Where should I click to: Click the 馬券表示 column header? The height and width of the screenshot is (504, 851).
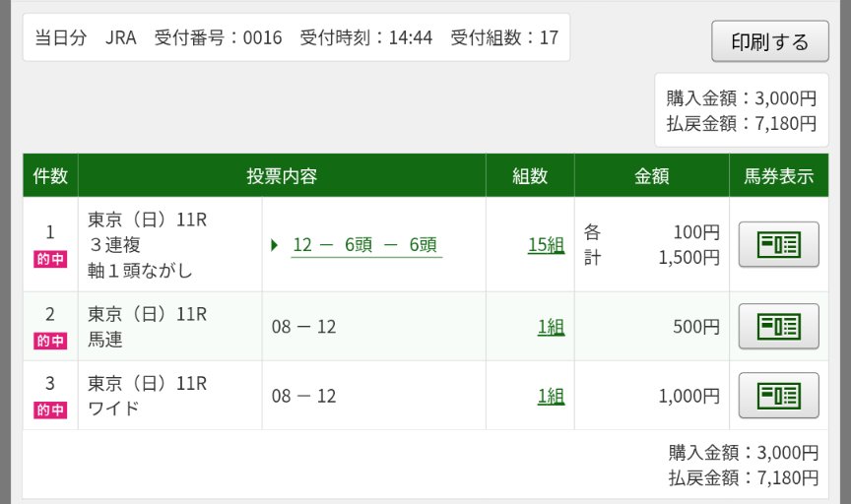pos(779,176)
